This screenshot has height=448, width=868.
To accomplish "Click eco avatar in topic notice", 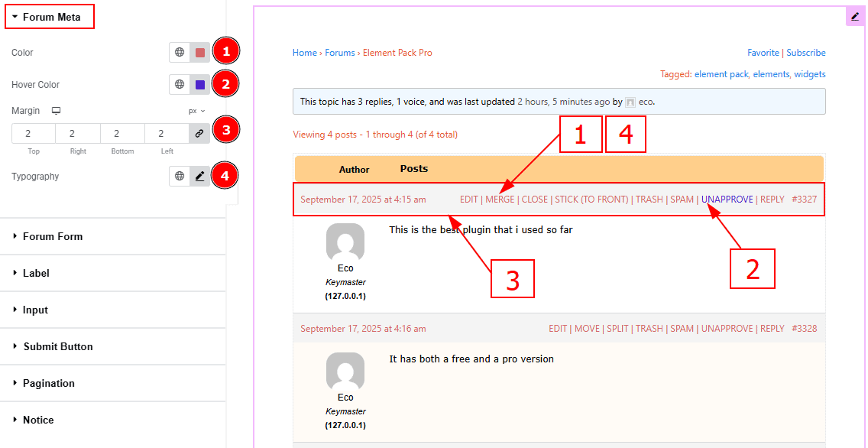I will 630,102.
